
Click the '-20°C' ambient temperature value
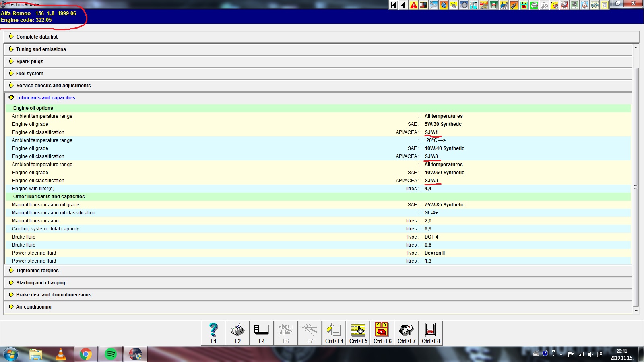(435, 140)
